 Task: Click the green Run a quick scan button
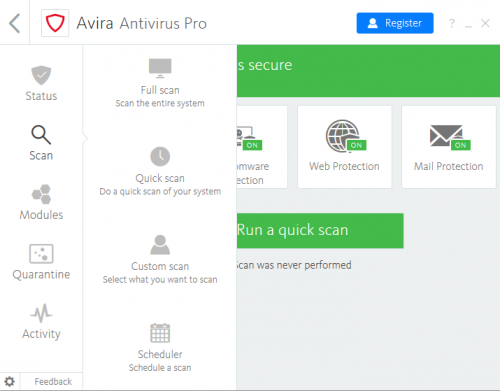320,230
